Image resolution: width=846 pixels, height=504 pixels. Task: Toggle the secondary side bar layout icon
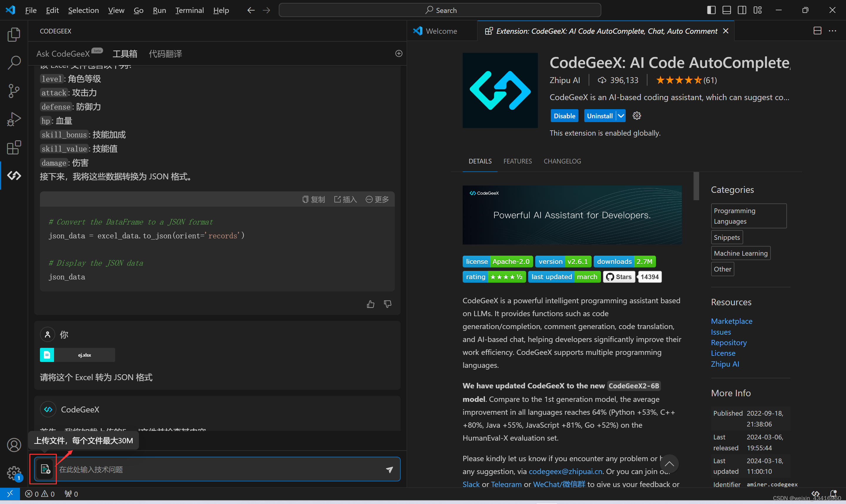(742, 10)
